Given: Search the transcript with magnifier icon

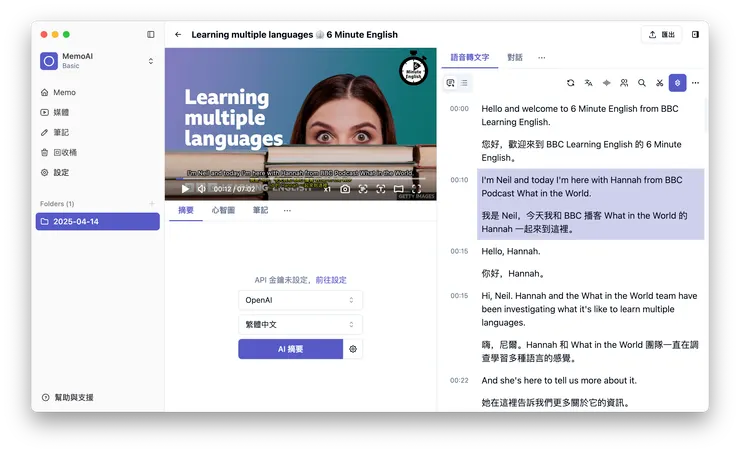Looking at the screenshot, I should tap(642, 83).
